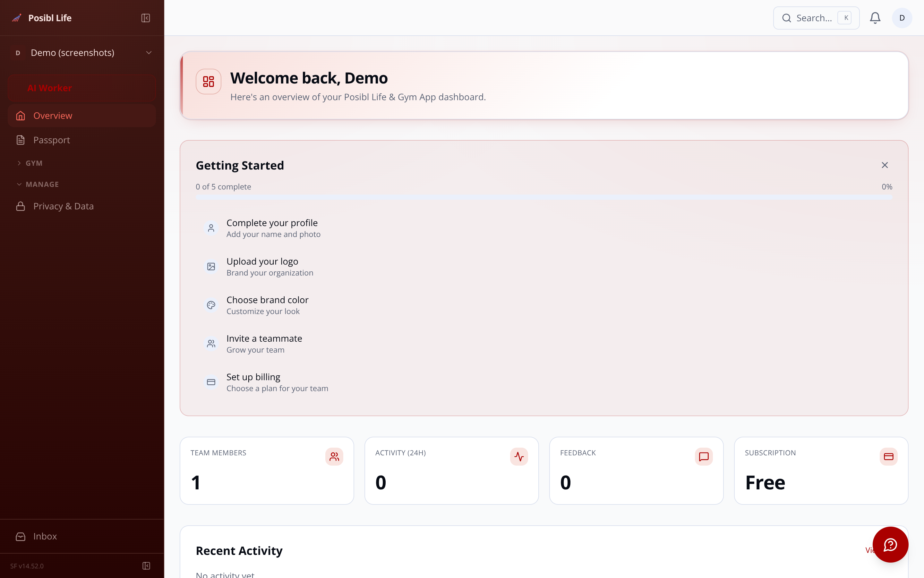Open the Team Members card

click(x=267, y=470)
